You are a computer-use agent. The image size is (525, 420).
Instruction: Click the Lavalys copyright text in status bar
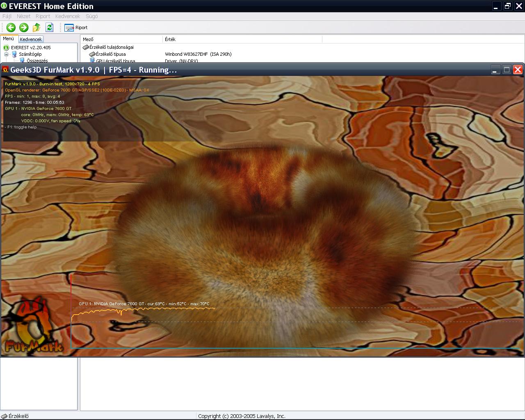pos(242,416)
